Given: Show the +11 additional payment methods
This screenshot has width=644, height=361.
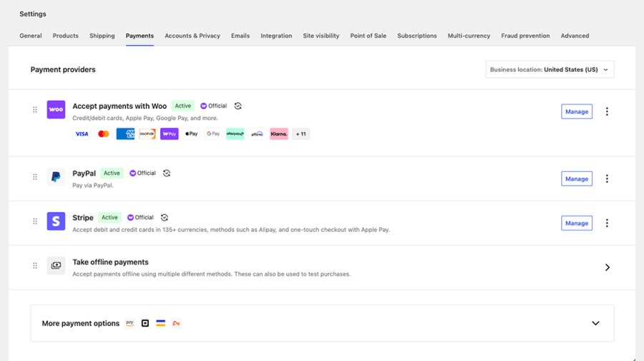Looking at the screenshot, I should tap(301, 134).
